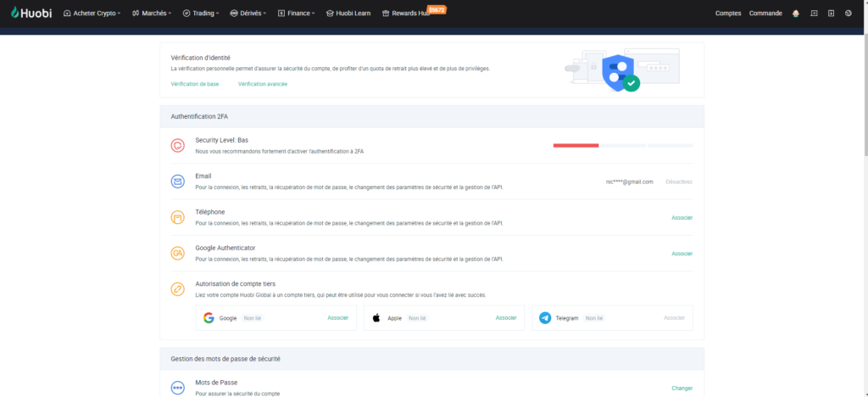Click Associer for Téléphone

point(682,218)
